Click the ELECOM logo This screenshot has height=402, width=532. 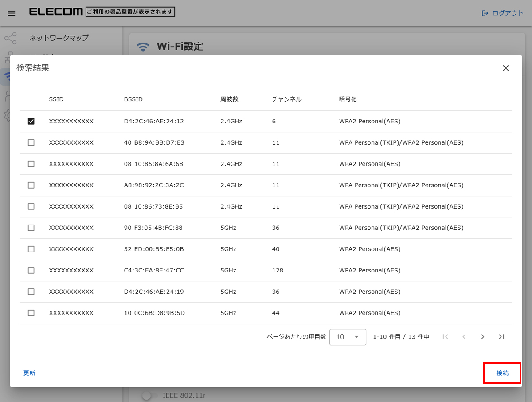(x=56, y=12)
